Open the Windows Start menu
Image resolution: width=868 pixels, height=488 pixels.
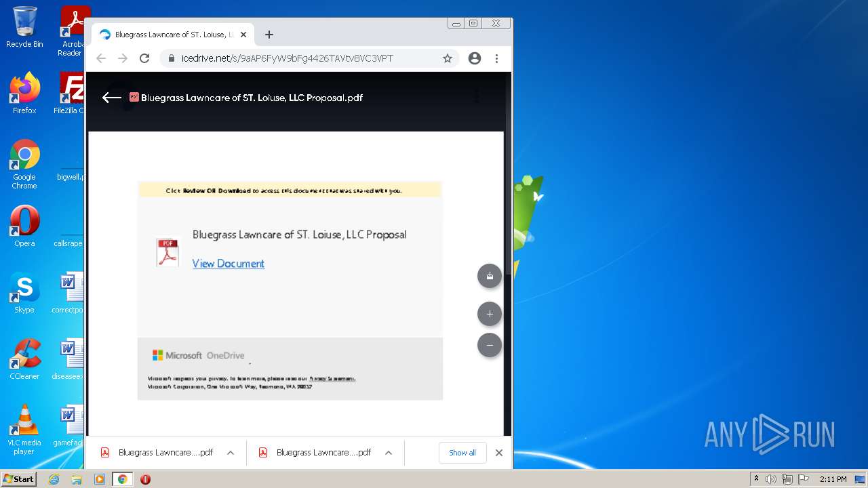[19, 479]
